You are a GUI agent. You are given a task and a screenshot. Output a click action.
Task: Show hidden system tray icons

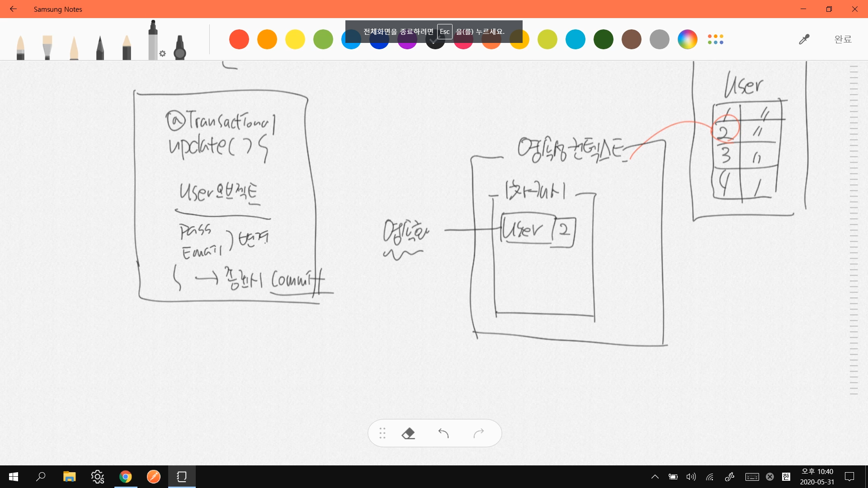pos(655,477)
